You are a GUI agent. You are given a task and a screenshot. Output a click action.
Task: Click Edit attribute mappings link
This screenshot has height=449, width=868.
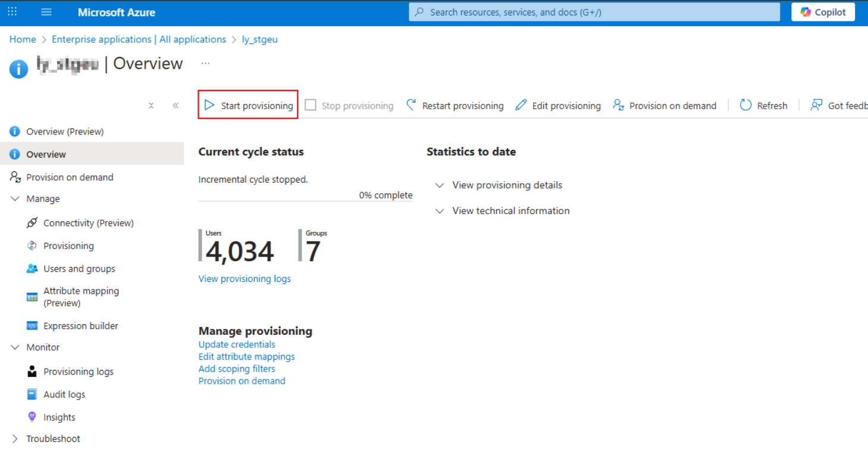click(247, 356)
